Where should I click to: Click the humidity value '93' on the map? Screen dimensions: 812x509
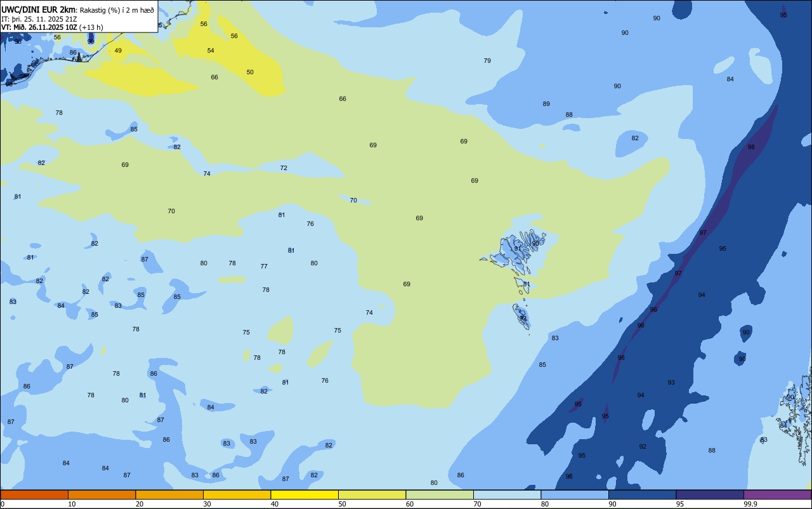click(671, 383)
